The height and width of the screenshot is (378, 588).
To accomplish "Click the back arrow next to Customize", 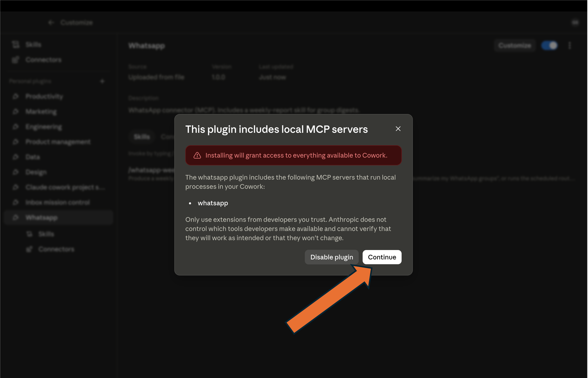I will (51, 23).
